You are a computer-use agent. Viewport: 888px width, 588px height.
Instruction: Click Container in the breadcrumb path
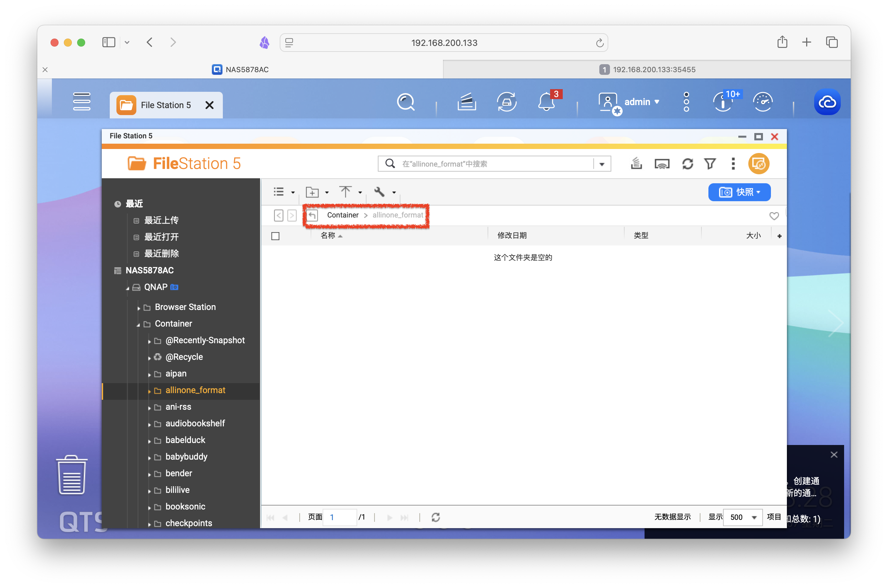click(x=342, y=215)
